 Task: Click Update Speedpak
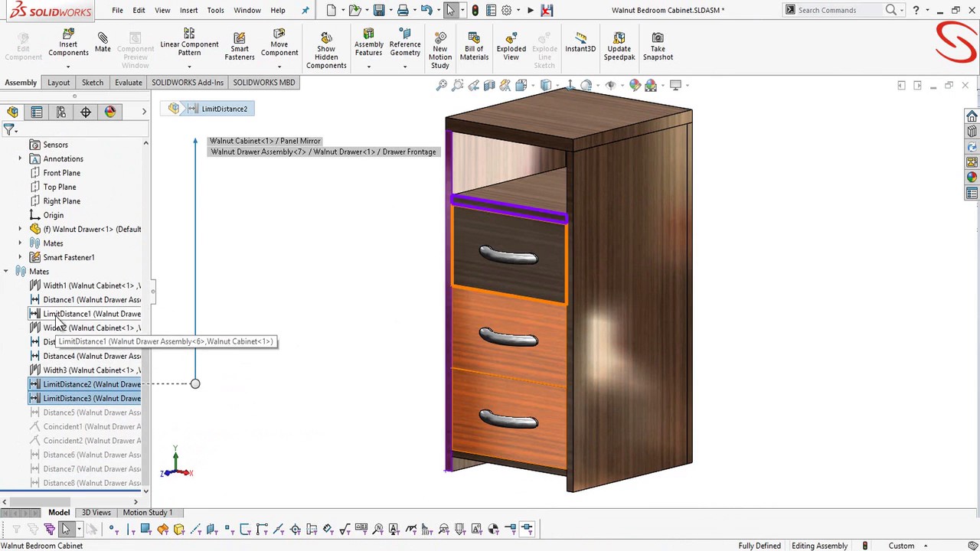click(619, 47)
